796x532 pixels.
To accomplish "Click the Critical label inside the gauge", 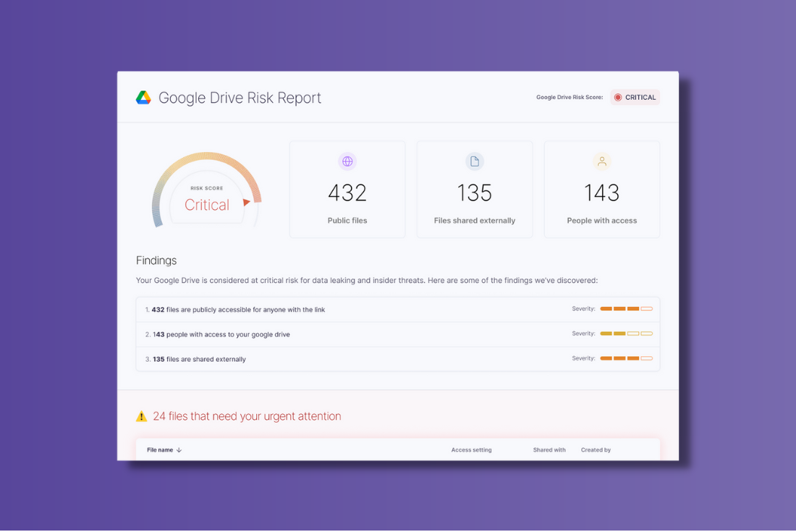I will [207, 205].
